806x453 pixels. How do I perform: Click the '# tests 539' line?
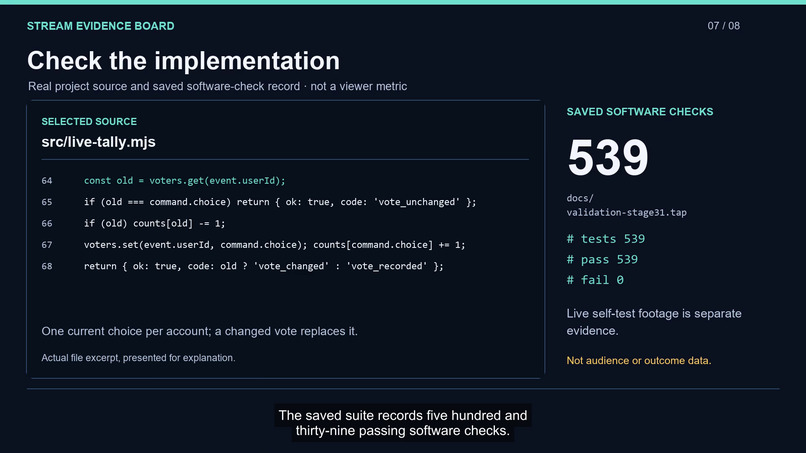606,239
